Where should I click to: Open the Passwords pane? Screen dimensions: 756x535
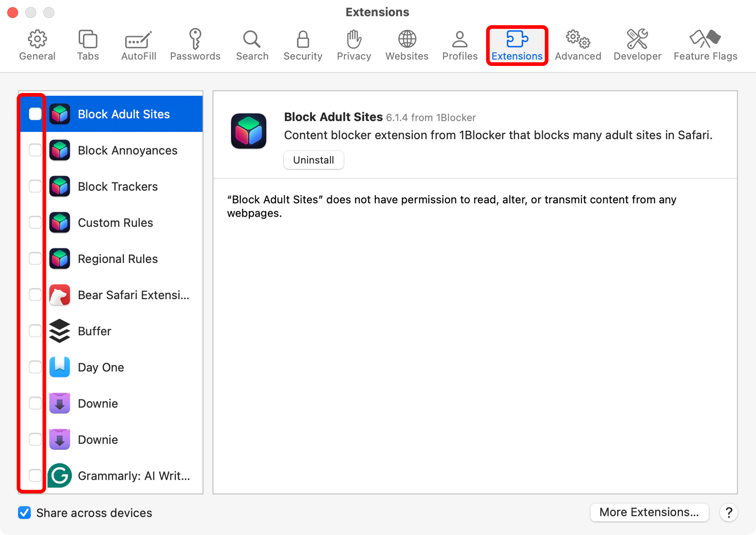[x=195, y=44]
